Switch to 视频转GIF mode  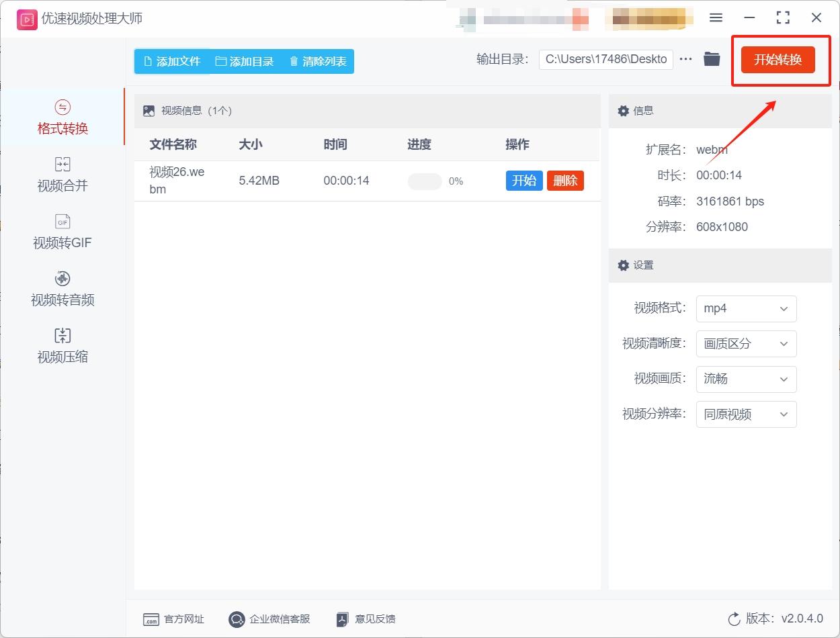tap(62, 231)
